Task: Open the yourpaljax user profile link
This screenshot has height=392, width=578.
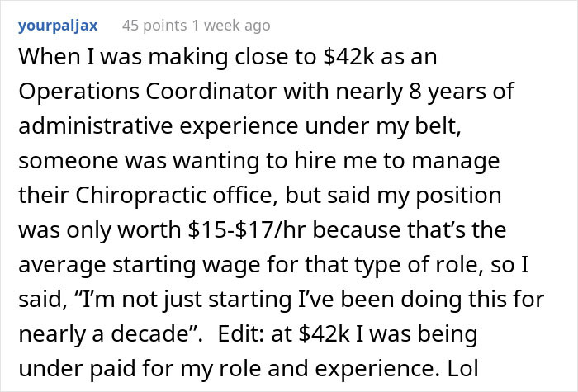Action: pyautogui.click(x=59, y=26)
